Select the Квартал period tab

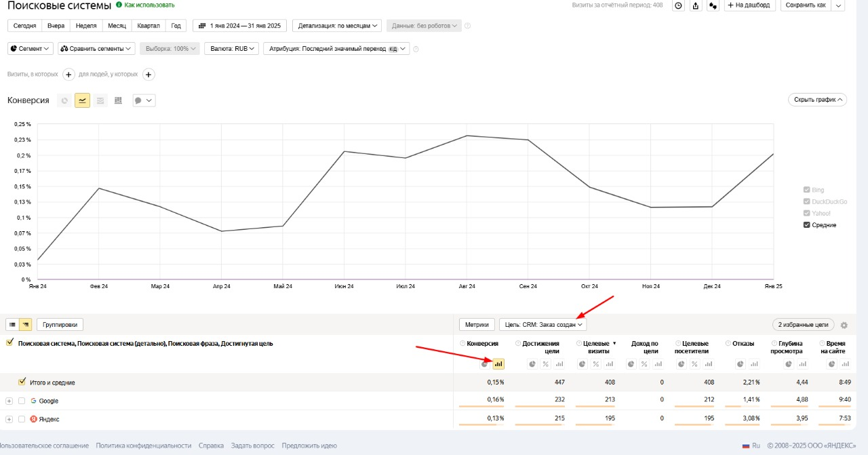pos(148,26)
